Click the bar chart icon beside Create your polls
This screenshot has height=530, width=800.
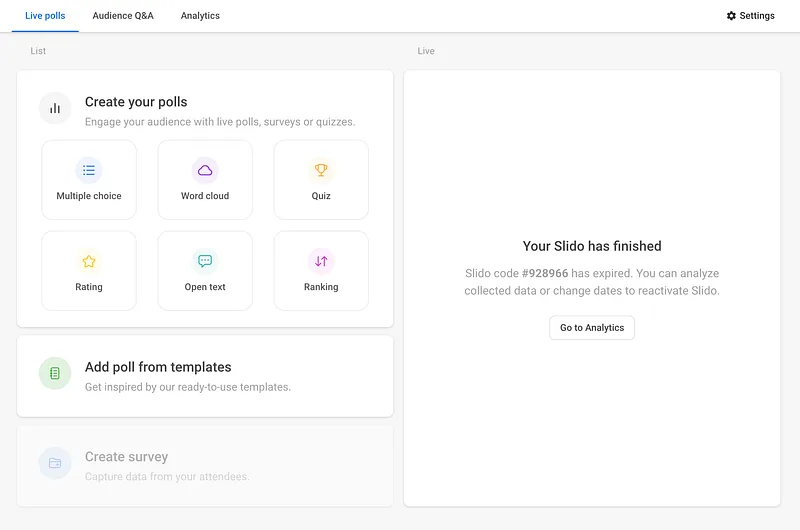(x=55, y=108)
